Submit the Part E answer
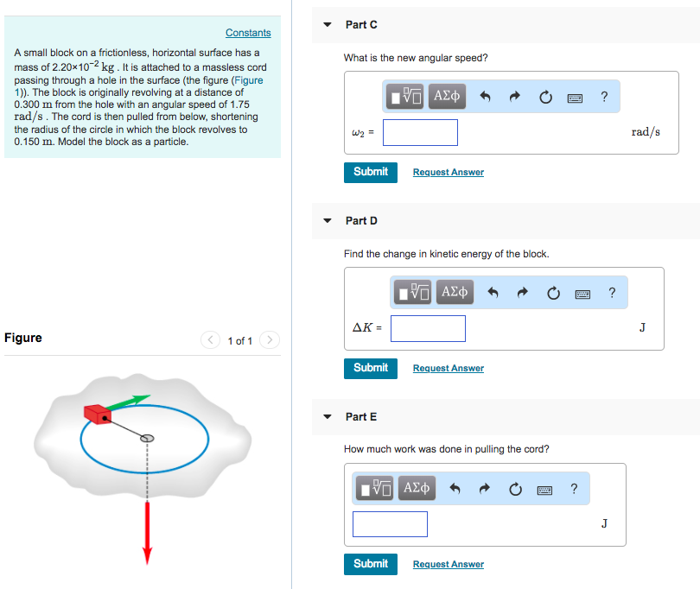The width and height of the screenshot is (700, 589). 371,564
